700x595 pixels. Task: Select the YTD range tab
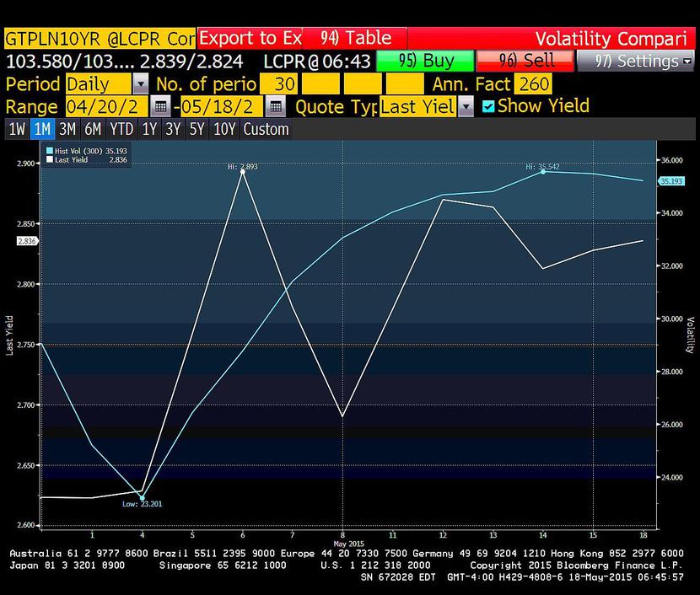[121, 129]
